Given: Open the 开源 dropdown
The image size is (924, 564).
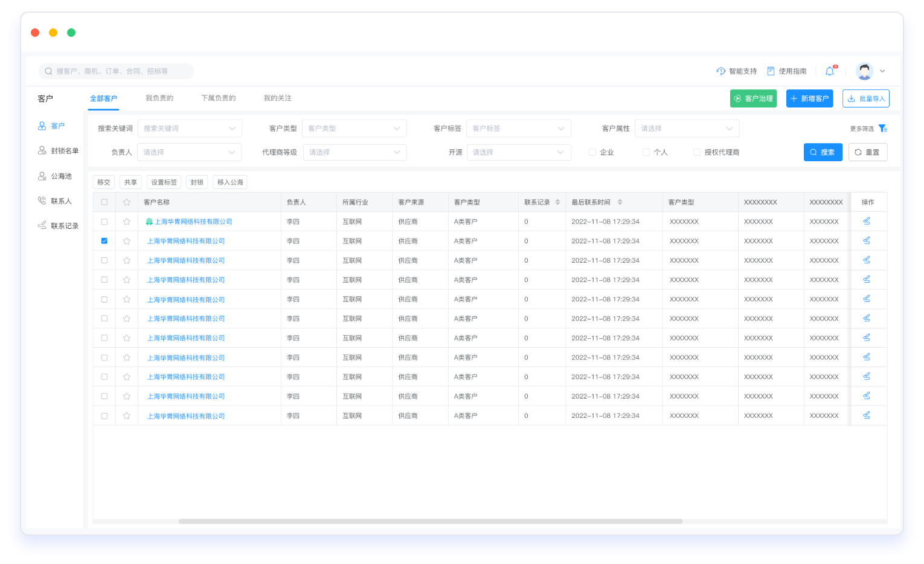Looking at the screenshot, I should pos(519,152).
